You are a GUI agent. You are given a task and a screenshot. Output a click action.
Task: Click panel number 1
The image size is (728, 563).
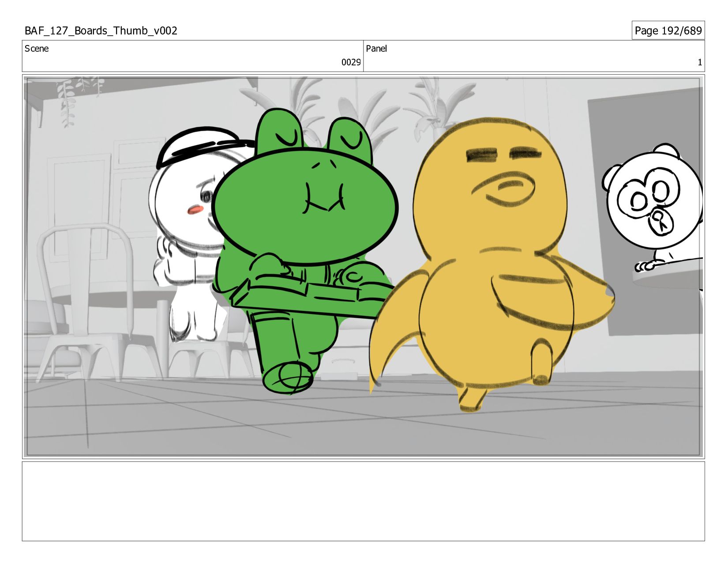700,62
